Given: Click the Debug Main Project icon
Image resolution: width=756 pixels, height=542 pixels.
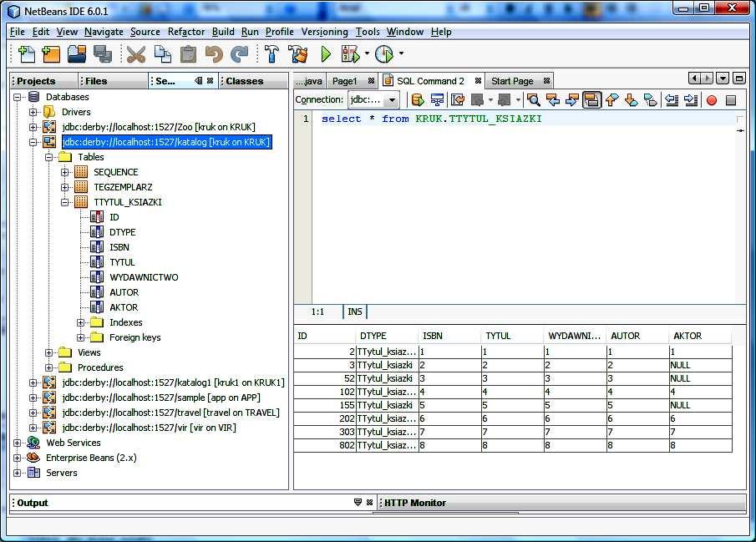Looking at the screenshot, I should coord(351,54).
